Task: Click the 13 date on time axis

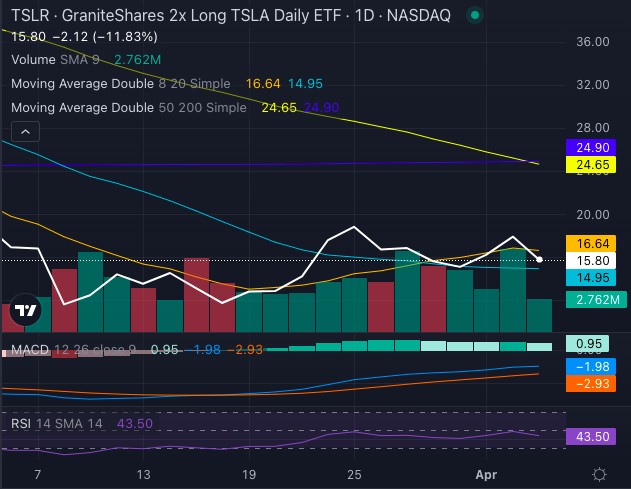Action: (143, 475)
